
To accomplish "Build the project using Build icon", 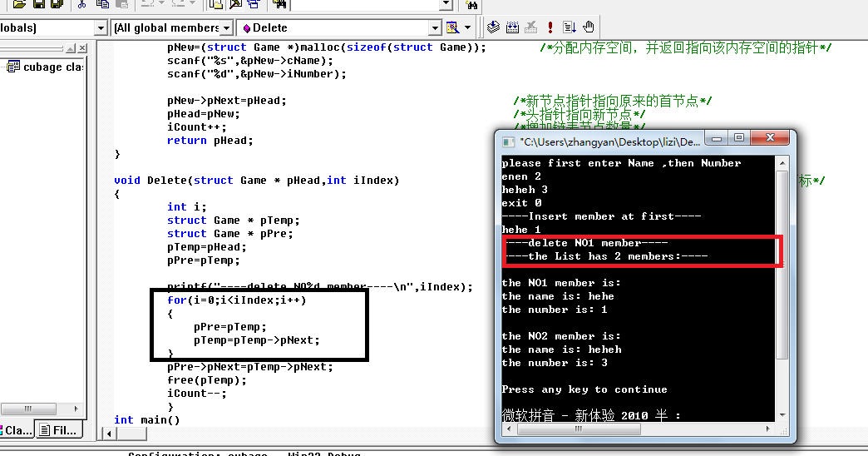I will pos(513,27).
